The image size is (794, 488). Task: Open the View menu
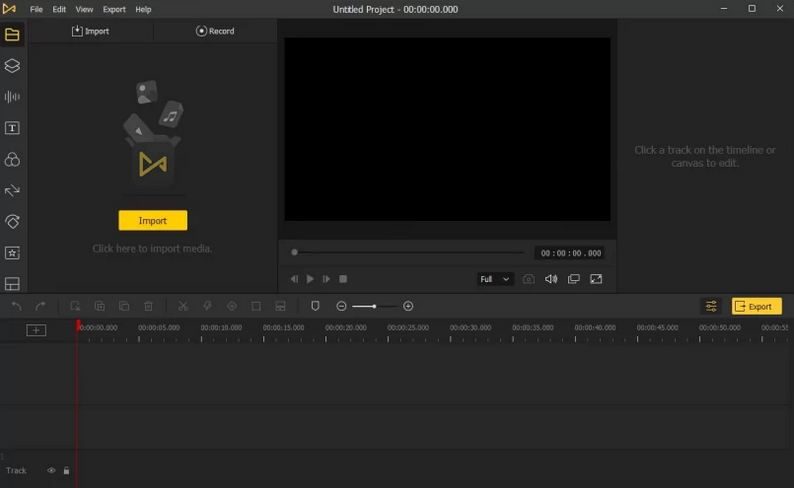[x=84, y=9]
